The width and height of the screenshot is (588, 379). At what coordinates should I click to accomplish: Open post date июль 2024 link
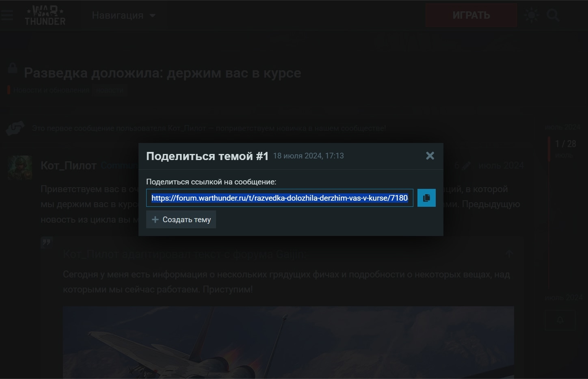(501, 165)
